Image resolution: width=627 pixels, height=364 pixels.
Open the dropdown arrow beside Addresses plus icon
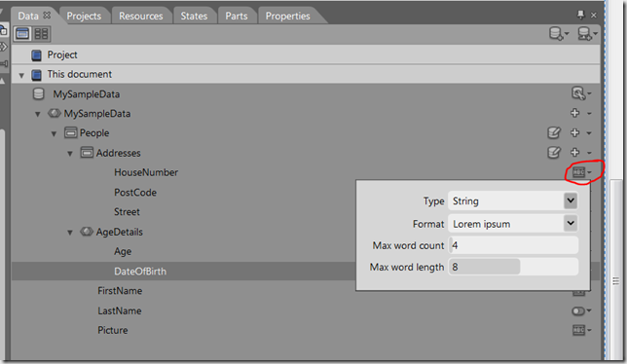[x=589, y=153]
